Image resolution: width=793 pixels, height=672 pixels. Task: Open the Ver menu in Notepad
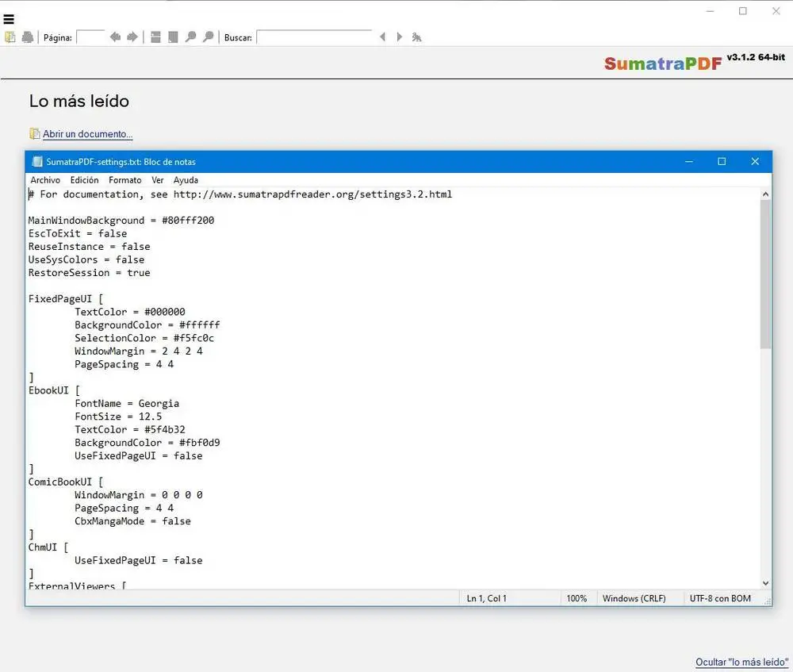tap(157, 180)
